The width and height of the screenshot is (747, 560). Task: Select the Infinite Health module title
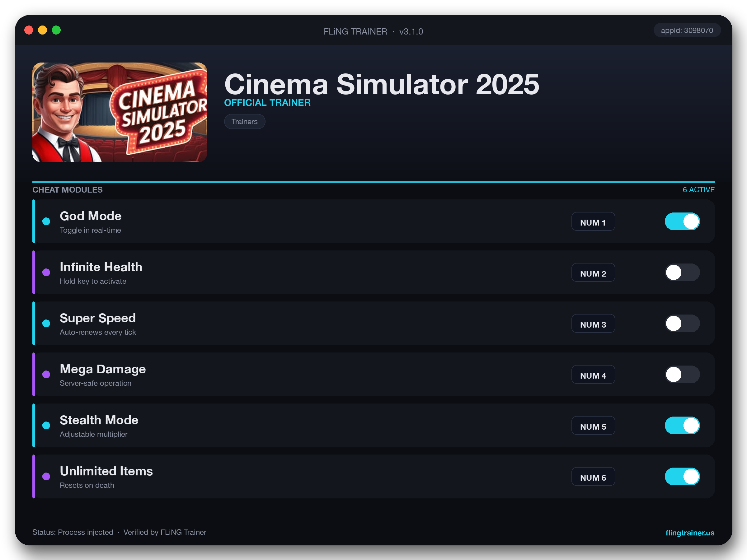(x=101, y=267)
